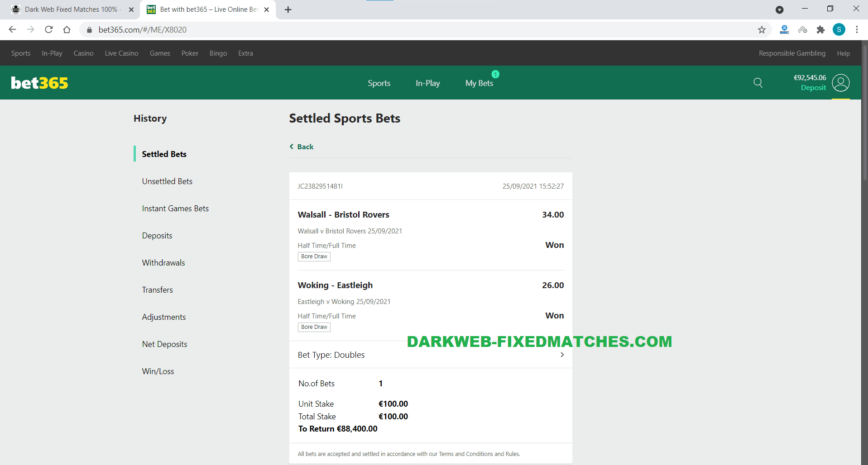Expand the Bet Type: Doubles chevron
The image size is (868, 465).
[x=562, y=355]
